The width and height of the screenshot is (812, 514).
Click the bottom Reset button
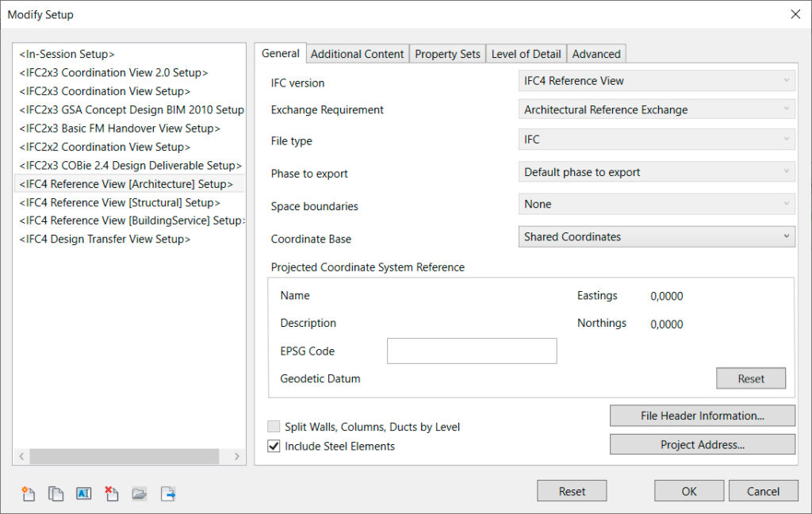[572, 491]
